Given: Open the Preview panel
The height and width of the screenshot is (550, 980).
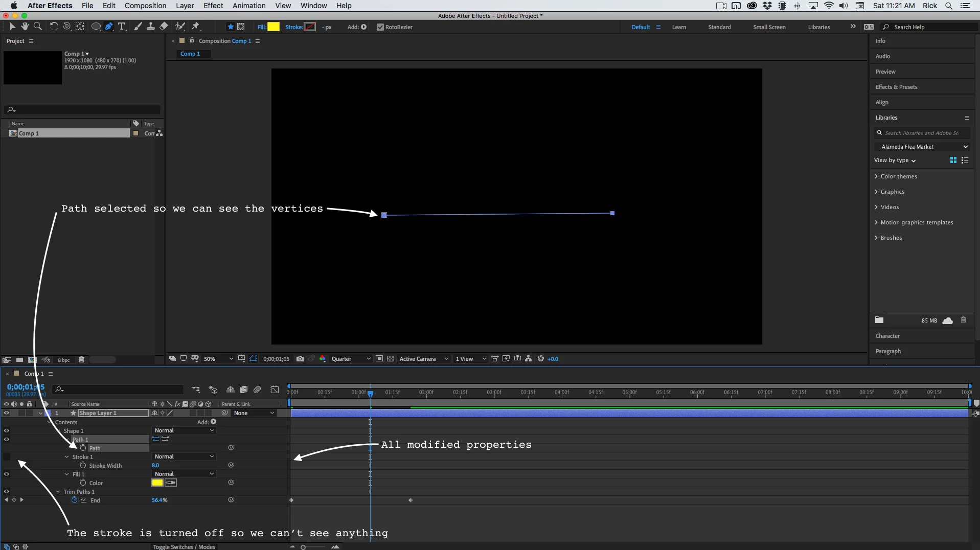Looking at the screenshot, I should [885, 72].
